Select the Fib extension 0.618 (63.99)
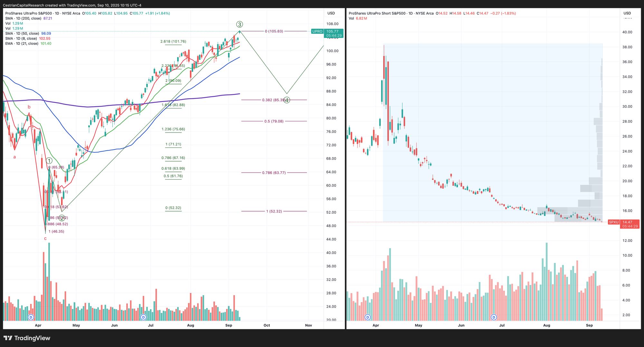The width and height of the screenshot is (644, 347). coord(173,169)
